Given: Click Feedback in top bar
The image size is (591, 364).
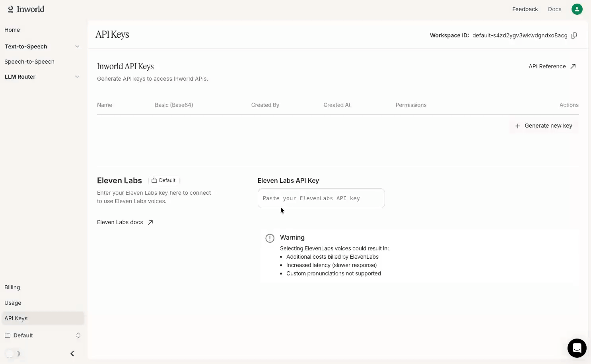Looking at the screenshot, I should click(x=525, y=9).
